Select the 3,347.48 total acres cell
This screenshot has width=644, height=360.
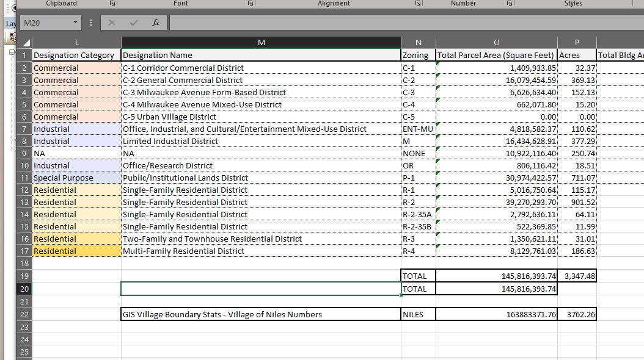(576, 276)
